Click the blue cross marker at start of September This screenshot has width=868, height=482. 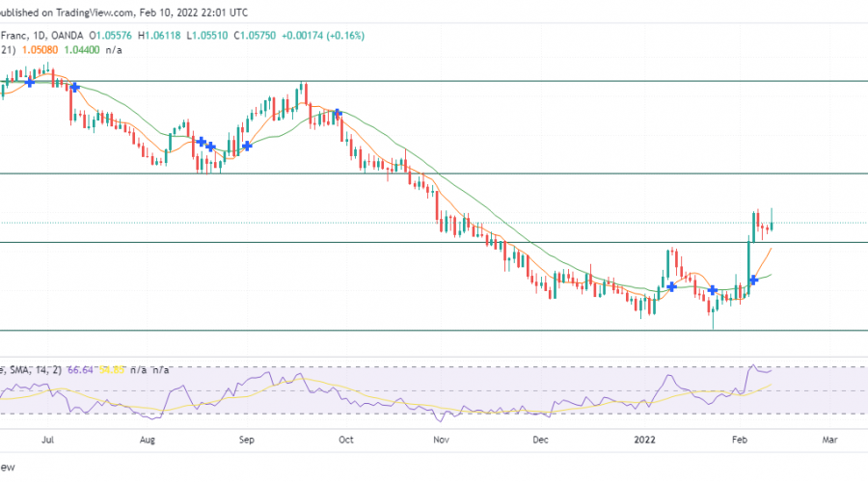click(247, 147)
